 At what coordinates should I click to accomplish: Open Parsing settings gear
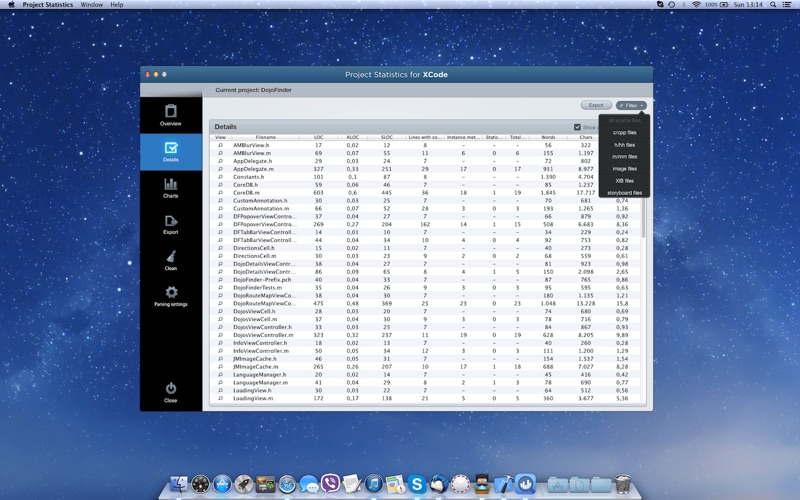(x=170, y=296)
